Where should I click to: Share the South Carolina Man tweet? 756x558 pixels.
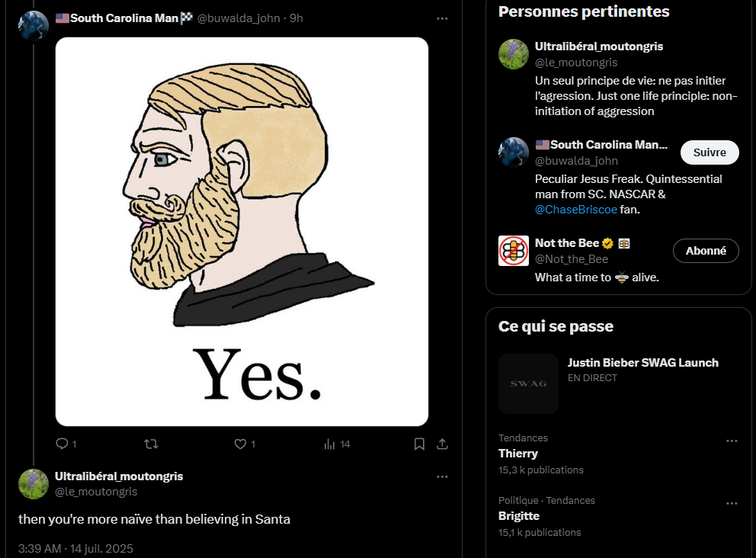tap(442, 444)
